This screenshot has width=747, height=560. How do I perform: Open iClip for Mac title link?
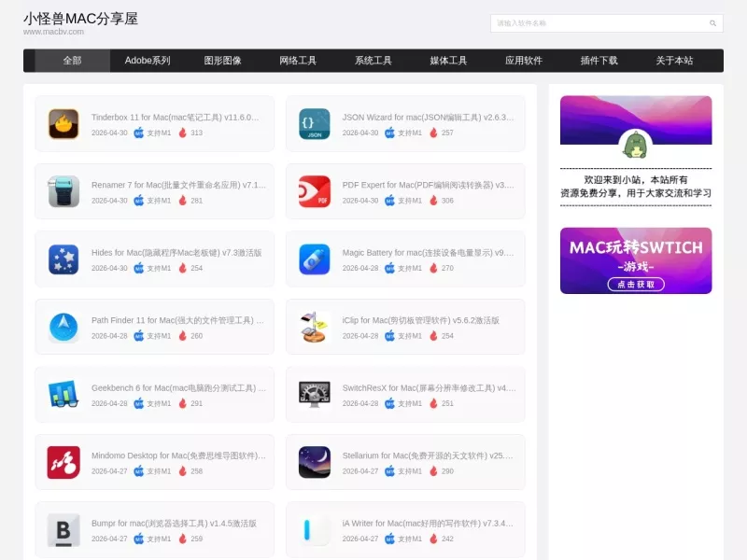pos(421,320)
